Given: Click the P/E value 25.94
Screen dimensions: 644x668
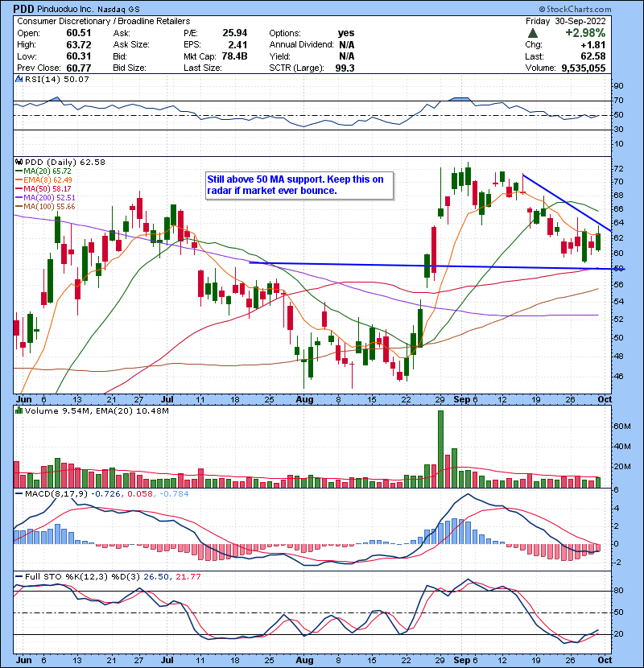Looking at the screenshot, I should point(235,33).
